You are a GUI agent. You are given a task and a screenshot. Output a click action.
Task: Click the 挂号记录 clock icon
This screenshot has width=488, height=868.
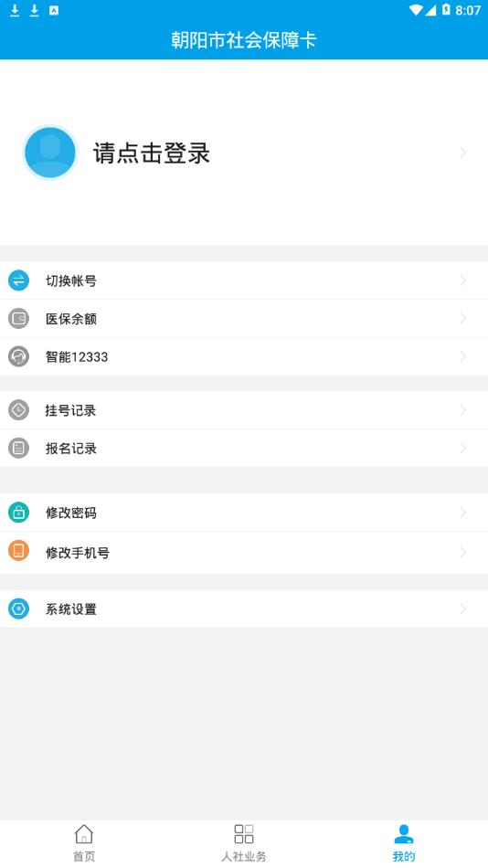coord(18,410)
